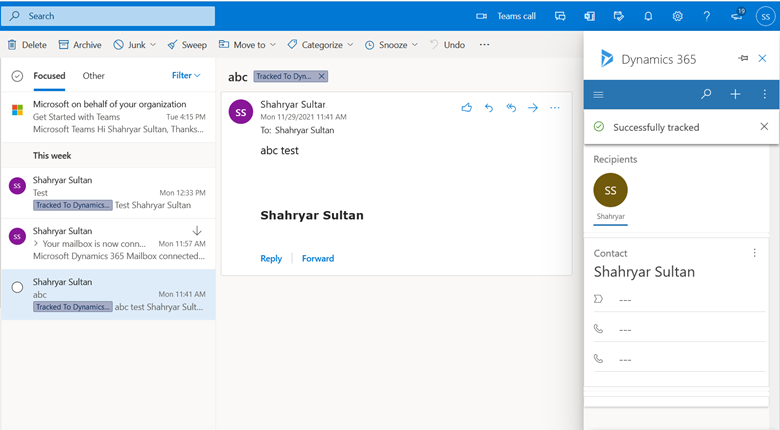The height and width of the screenshot is (430, 780).
Task: Click the Reply arrow icon
Action: (x=489, y=108)
